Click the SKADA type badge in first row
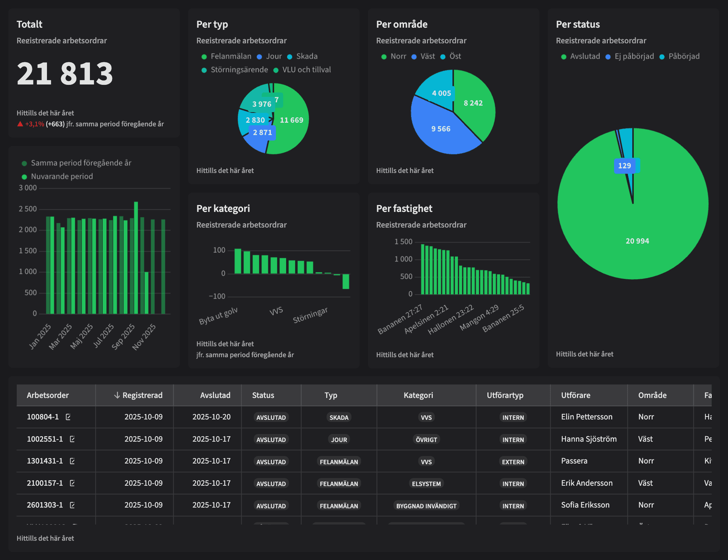728x560 pixels. tap(339, 418)
